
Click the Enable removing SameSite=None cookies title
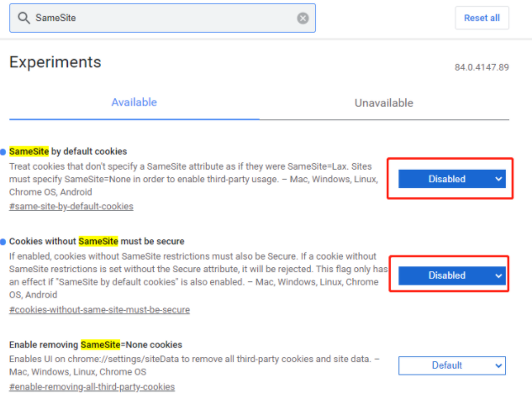[95, 345]
